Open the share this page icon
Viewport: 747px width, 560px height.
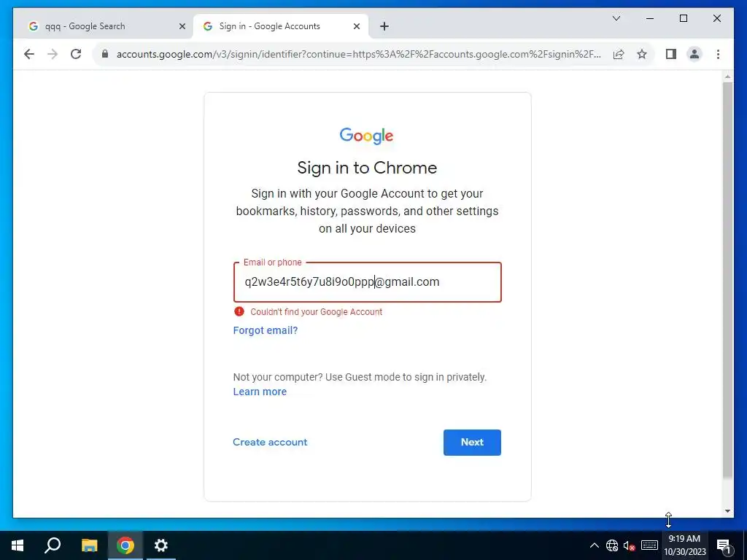tap(619, 54)
